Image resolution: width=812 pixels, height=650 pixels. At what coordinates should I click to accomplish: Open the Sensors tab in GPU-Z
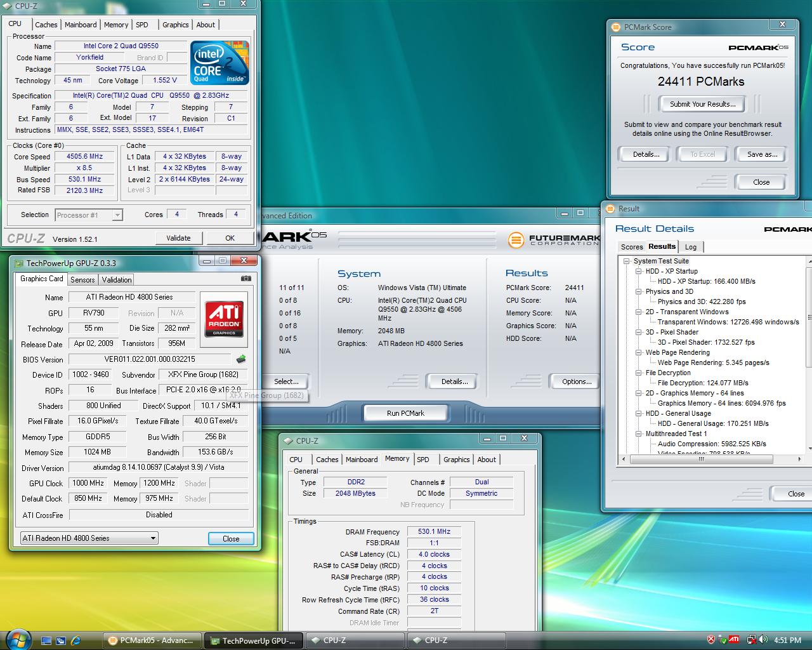click(82, 280)
